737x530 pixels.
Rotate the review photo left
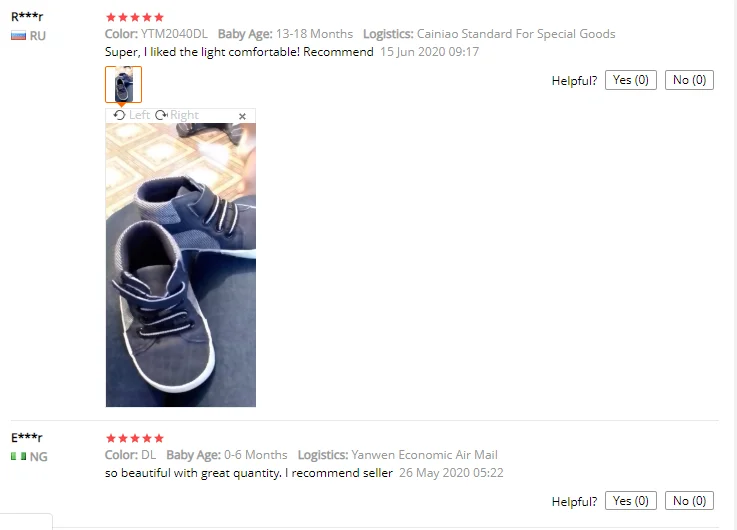(132, 115)
